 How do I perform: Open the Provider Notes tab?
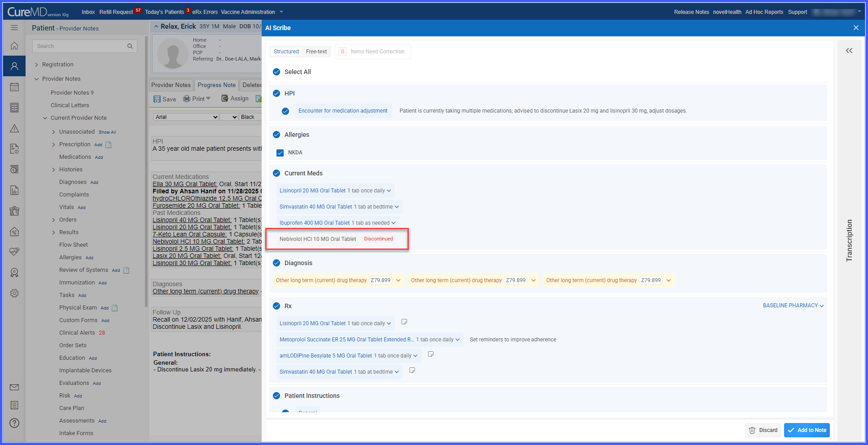point(171,85)
